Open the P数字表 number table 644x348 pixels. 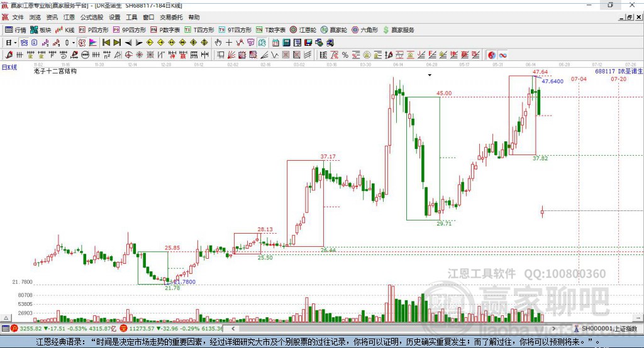(165, 30)
